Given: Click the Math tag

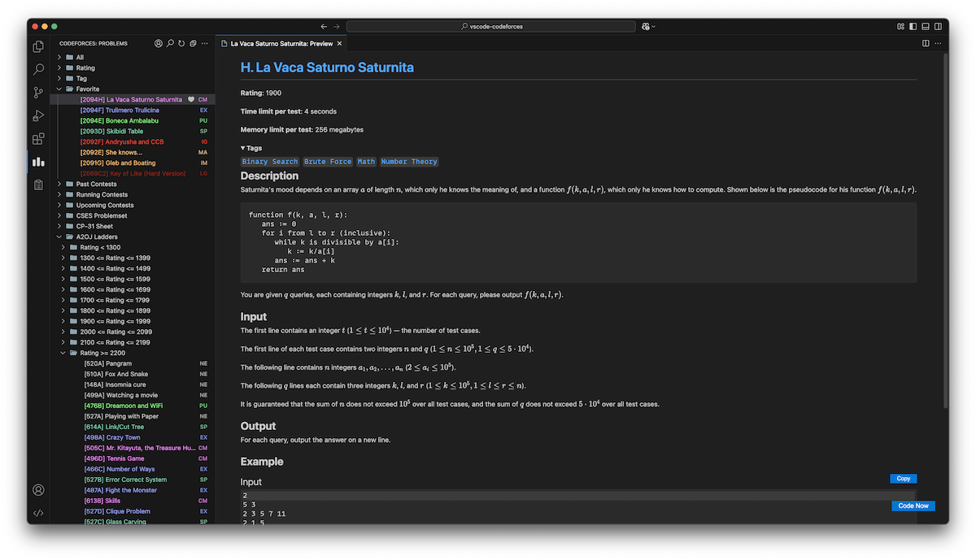Looking at the screenshot, I should [366, 162].
